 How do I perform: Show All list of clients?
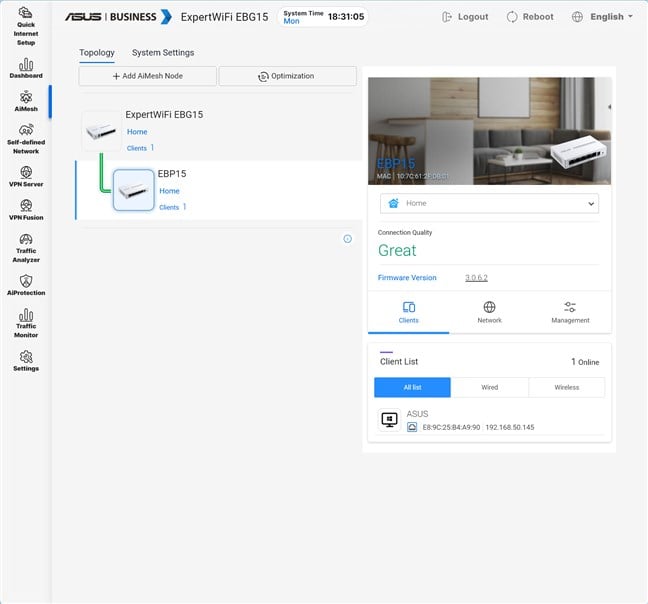[x=412, y=388]
